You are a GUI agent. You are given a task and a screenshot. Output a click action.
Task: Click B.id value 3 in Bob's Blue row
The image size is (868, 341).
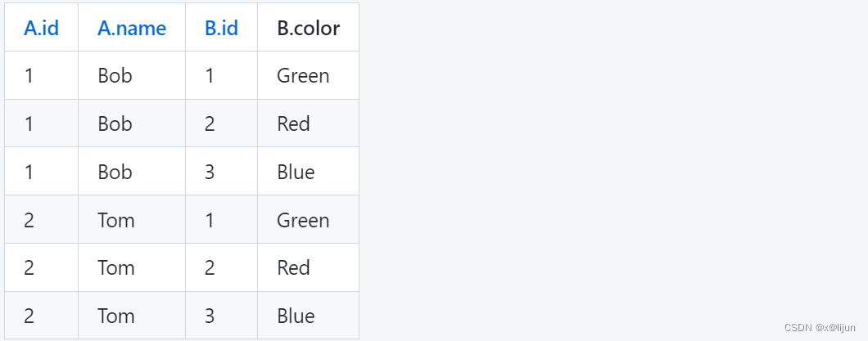coord(210,172)
